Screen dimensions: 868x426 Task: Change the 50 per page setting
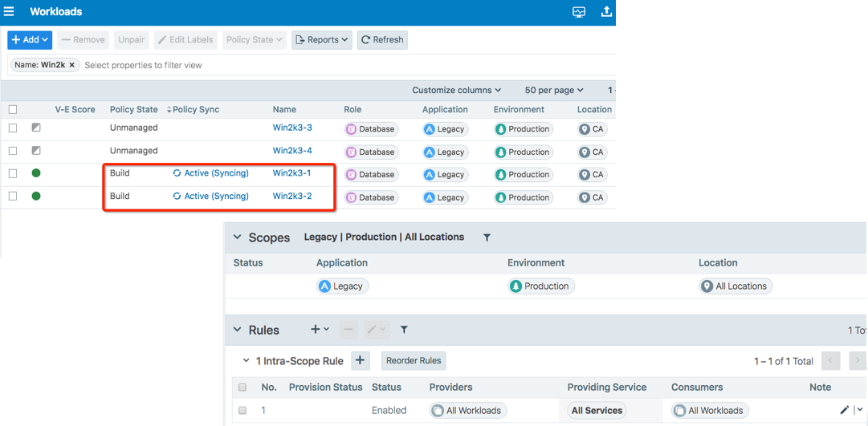[554, 91]
